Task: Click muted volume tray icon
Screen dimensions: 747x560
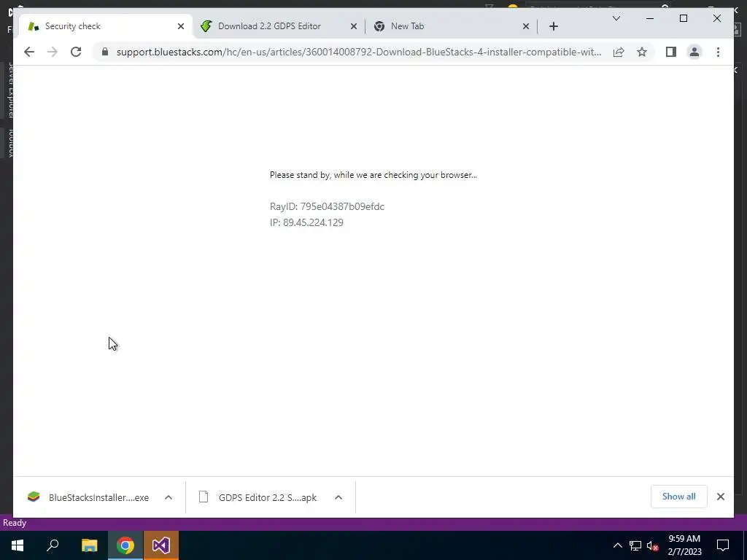Action: coord(652,545)
